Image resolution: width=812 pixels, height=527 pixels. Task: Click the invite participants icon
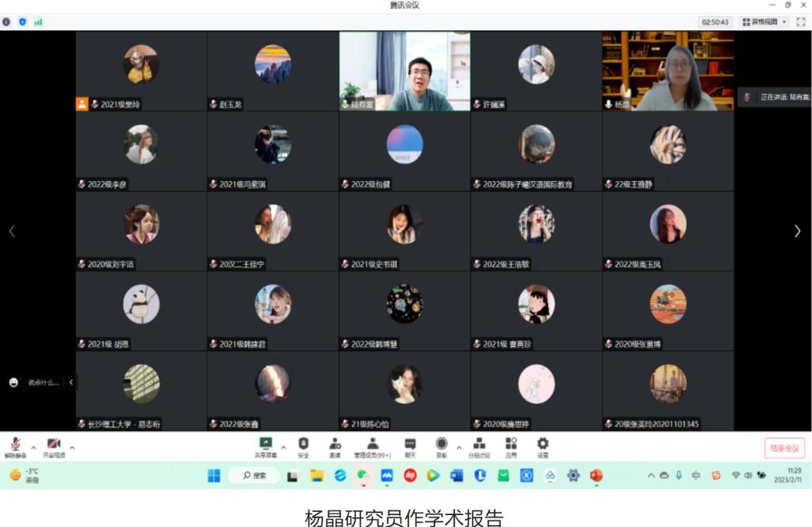335,444
